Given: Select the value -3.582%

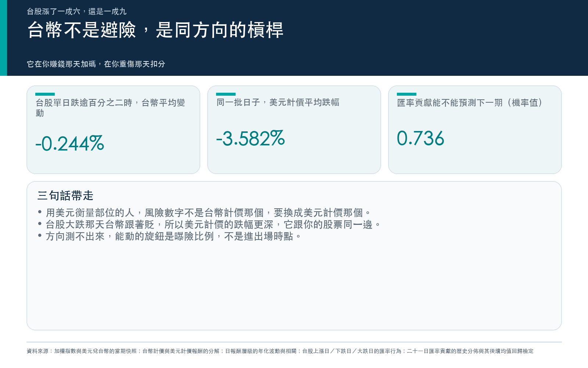Looking at the screenshot, I should click(x=251, y=138).
